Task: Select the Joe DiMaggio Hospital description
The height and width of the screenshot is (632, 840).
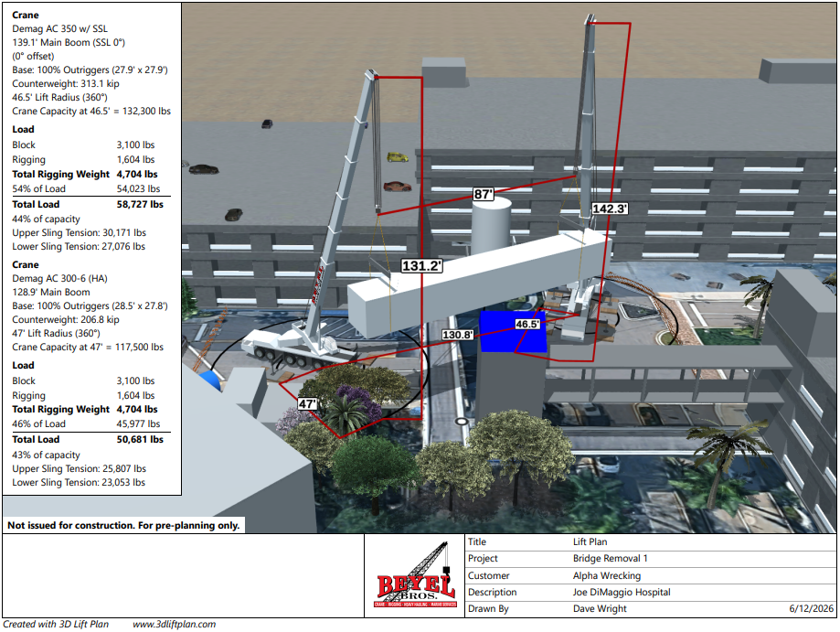Action: 622,592
